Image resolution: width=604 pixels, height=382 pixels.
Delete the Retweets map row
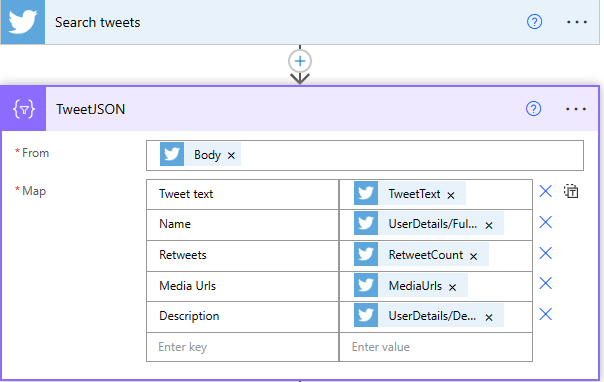click(545, 253)
